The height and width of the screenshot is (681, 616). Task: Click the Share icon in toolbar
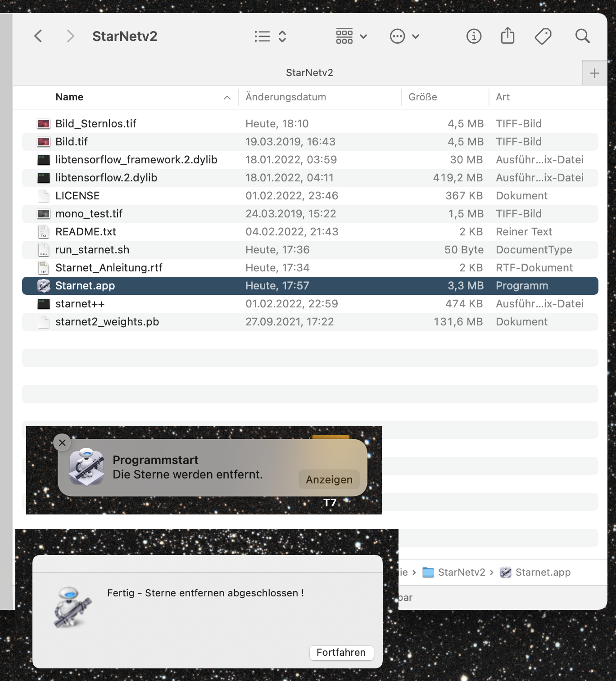[x=507, y=36]
